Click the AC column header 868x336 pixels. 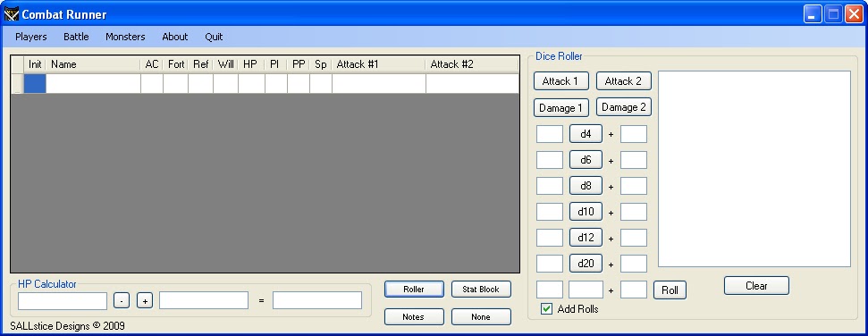pos(152,64)
